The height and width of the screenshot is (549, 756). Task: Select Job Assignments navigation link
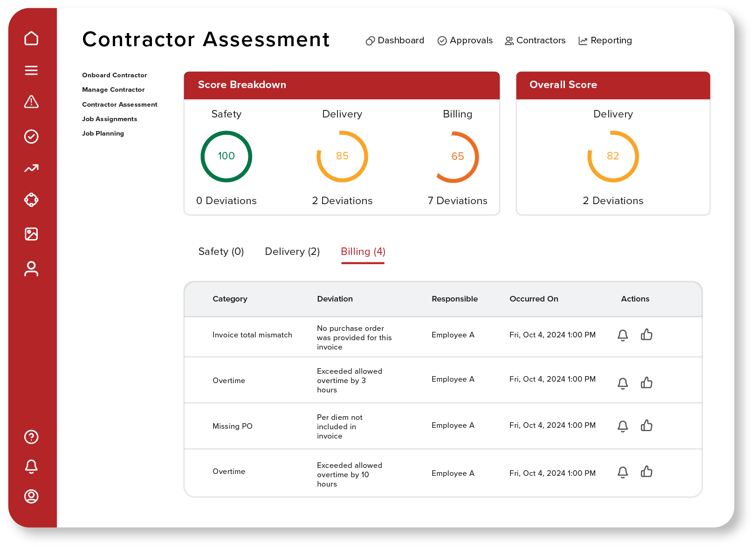(110, 119)
